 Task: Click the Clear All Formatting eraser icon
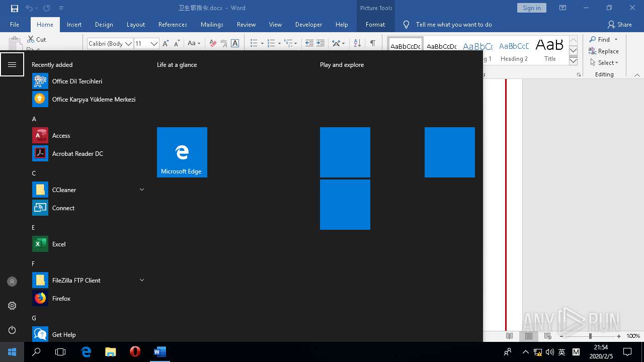213,43
